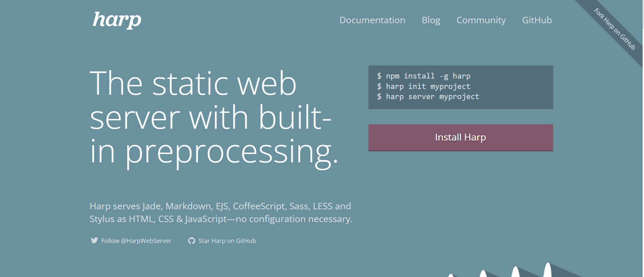Click "server with built-" headline line
644x277 pixels.
coord(210,118)
